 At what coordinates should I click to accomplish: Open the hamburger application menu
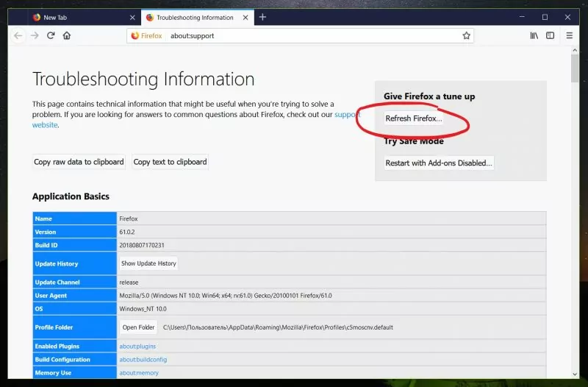(x=569, y=35)
